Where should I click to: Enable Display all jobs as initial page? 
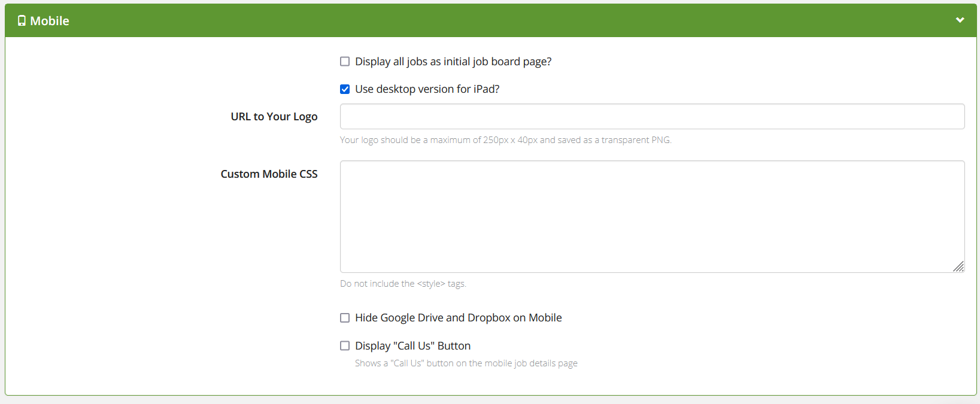click(345, 62)
